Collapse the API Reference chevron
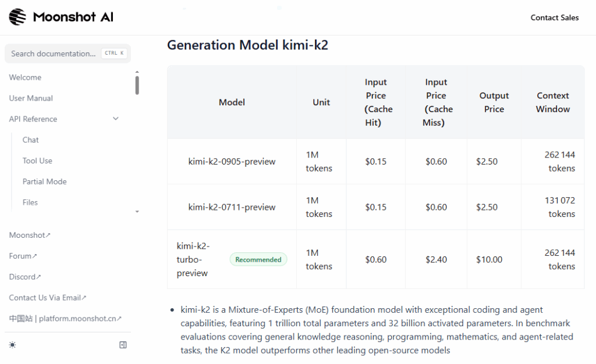The width and height of the screenshot is (596, 364). point(115,119)
